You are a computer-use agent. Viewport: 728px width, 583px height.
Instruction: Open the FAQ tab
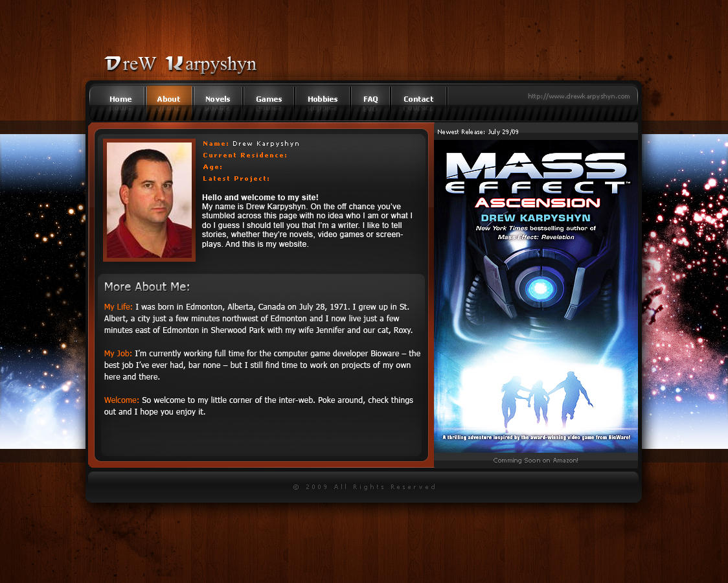click(x=370, y=99)
